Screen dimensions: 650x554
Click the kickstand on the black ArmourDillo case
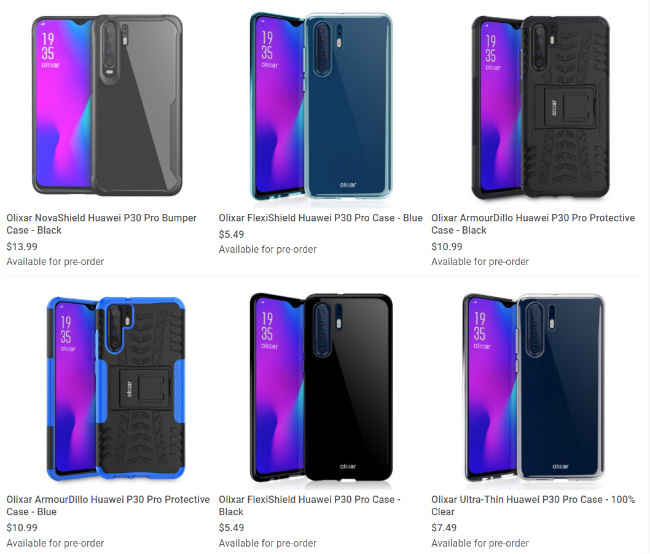click(x=565, y=105)
